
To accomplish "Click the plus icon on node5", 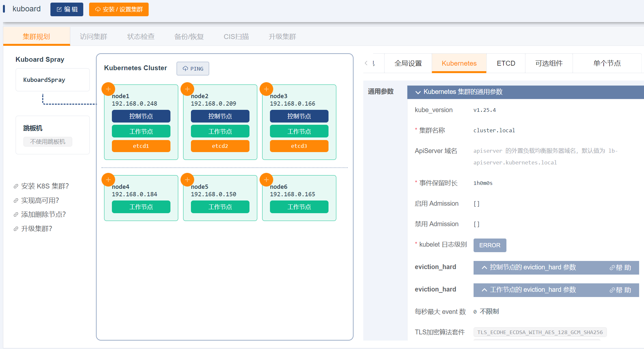I will pyautogui.click(x=187, y=180).
